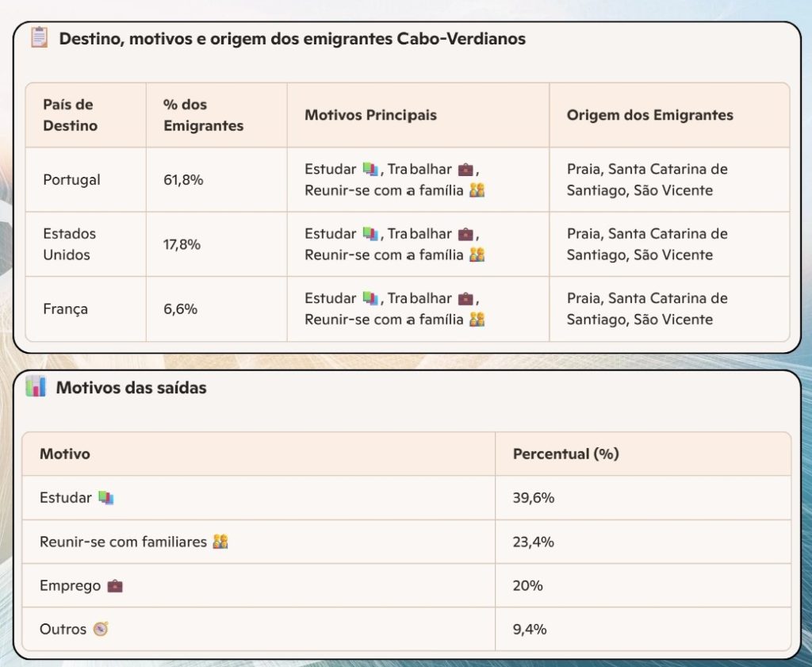Select the Motivos Principais column header
This screenshot has width=812, height=667.
[x=370, y=115]
